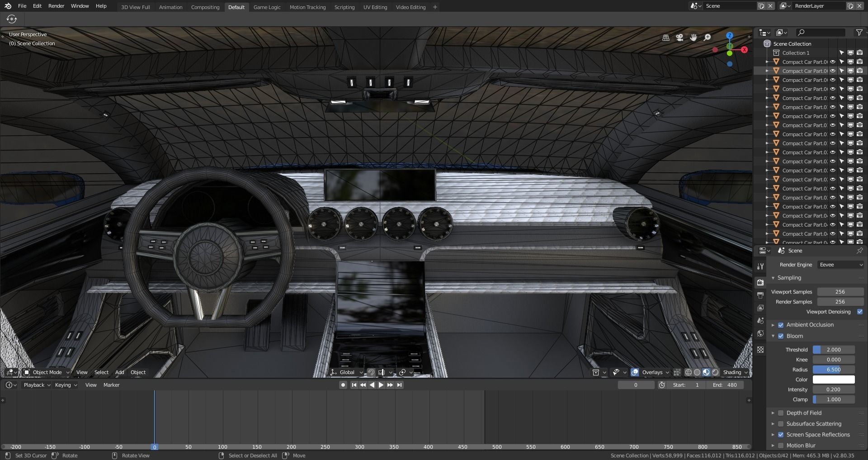This screenshot has height=460, width=868.
Task: Adjust the Bloom Radius slider
Action: pos(834,370)
